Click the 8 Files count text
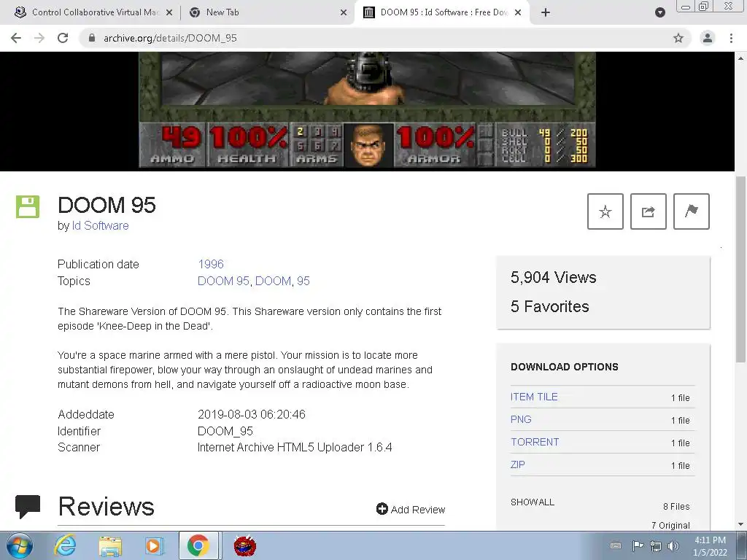Viewport: 747px width, 560px height. click(676, 507)
